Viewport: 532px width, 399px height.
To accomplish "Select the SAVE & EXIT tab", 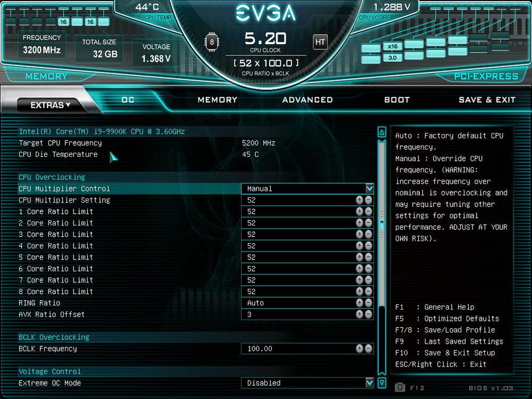I will (x=487, y=99).
